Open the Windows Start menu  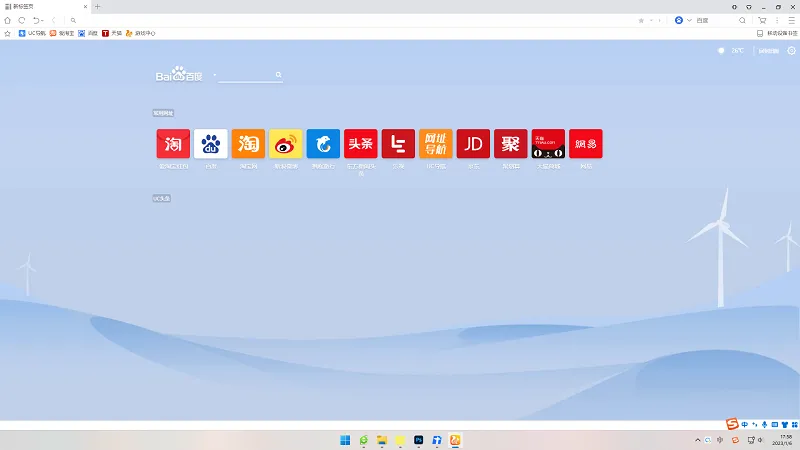point(345,440)
